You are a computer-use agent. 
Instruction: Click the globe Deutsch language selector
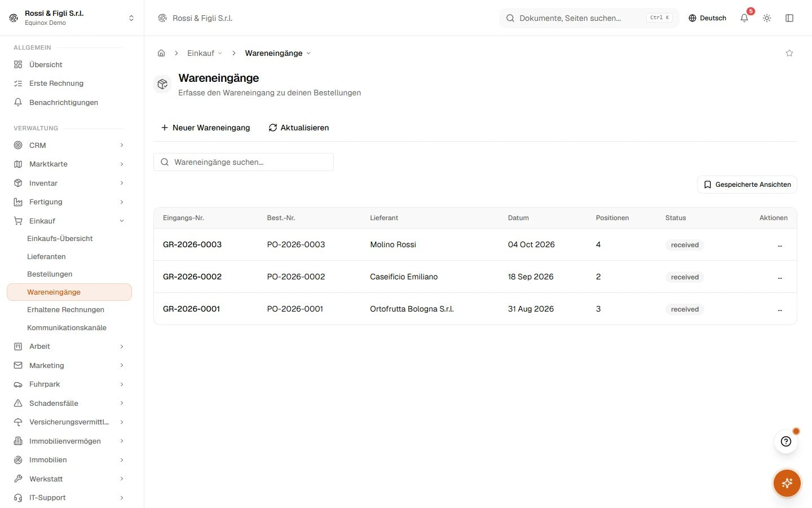707,18
